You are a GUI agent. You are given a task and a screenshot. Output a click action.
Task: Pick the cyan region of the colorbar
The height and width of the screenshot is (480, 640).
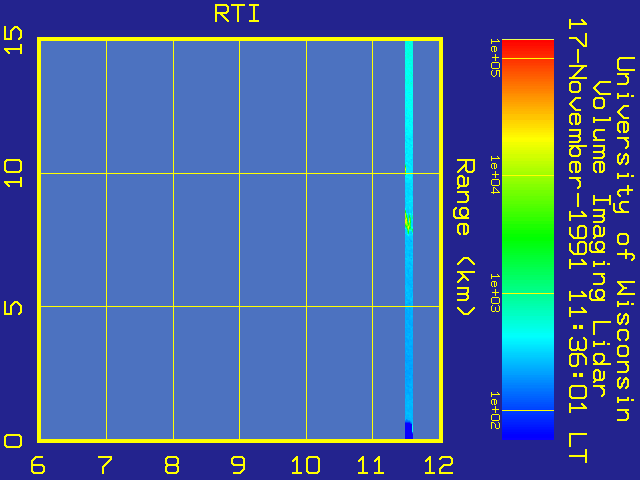point(528,339)
